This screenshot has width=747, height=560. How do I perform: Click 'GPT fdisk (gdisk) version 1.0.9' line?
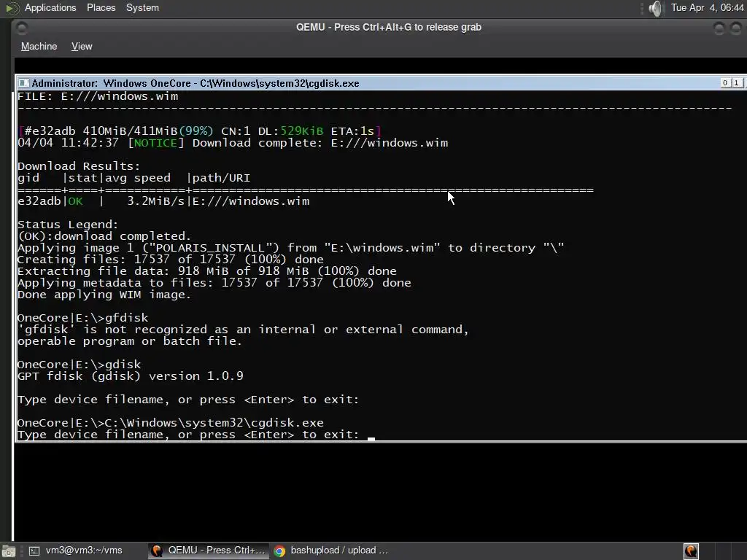point(131,376)
